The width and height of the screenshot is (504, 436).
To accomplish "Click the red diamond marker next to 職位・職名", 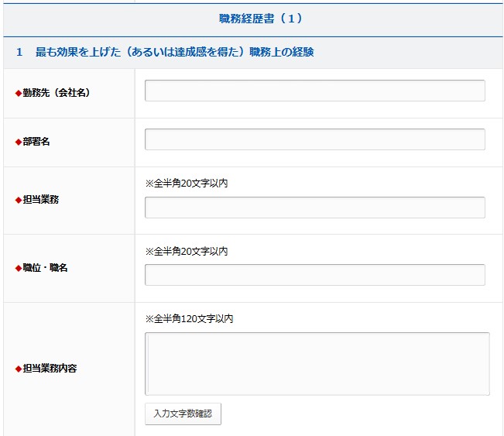I will click(19, 268).
